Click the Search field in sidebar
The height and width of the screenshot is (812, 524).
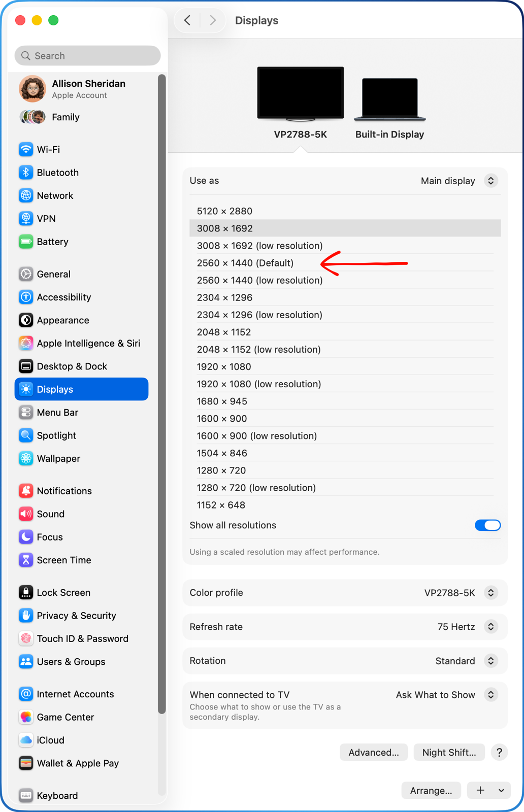coord(87,56)
